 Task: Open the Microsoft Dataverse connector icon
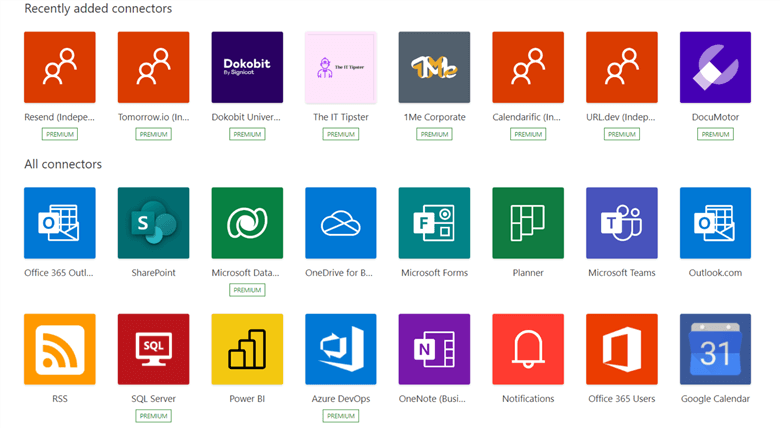point(247,223)
